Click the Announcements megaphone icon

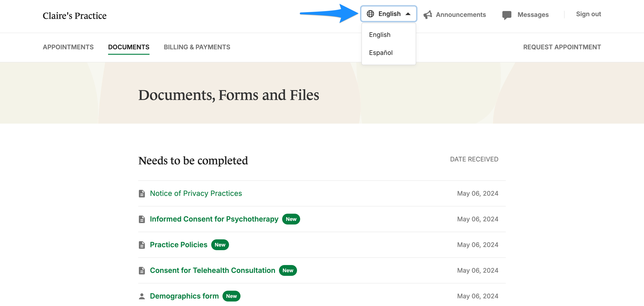tap(428, 15)
